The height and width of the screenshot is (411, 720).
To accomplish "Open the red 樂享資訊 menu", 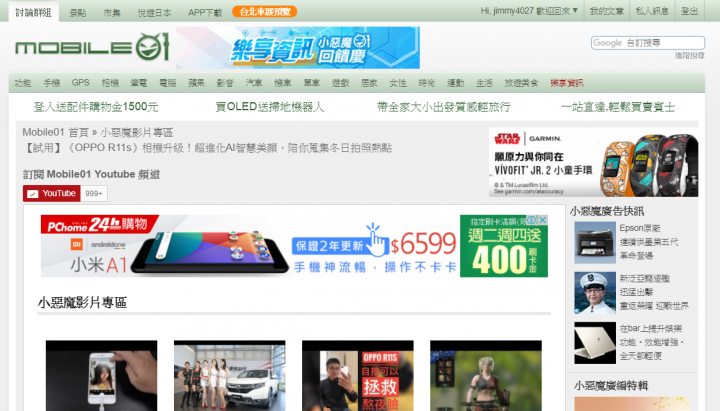I will pos(567,83).
